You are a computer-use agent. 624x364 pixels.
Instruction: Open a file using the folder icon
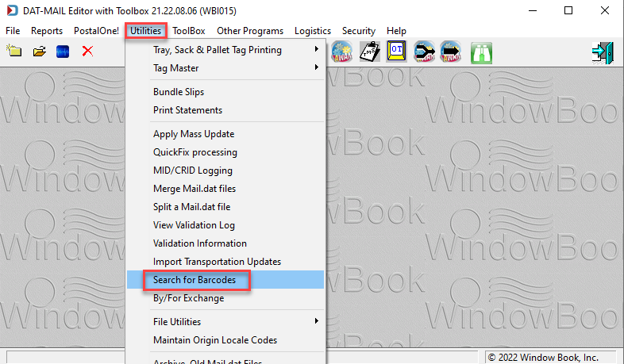tap(40, 52)
